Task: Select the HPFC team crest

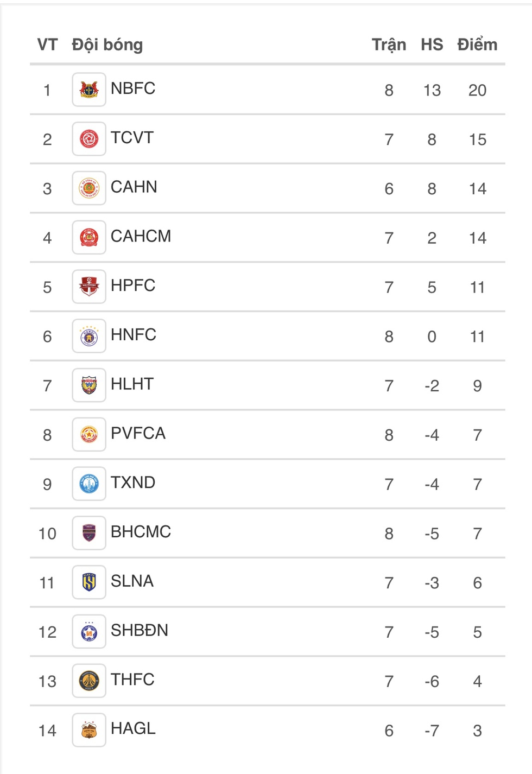Action: pyautogui.click(x=89, y=287)
